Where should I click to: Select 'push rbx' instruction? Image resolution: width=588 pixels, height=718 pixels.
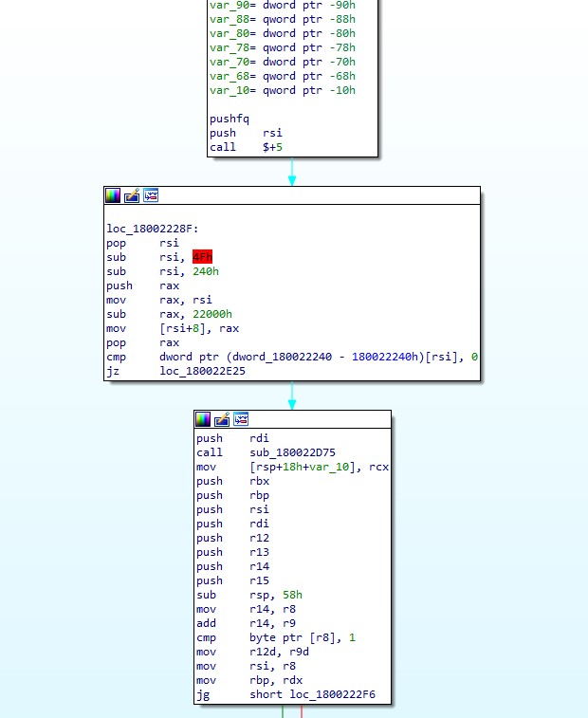click(x=233, y=481)
